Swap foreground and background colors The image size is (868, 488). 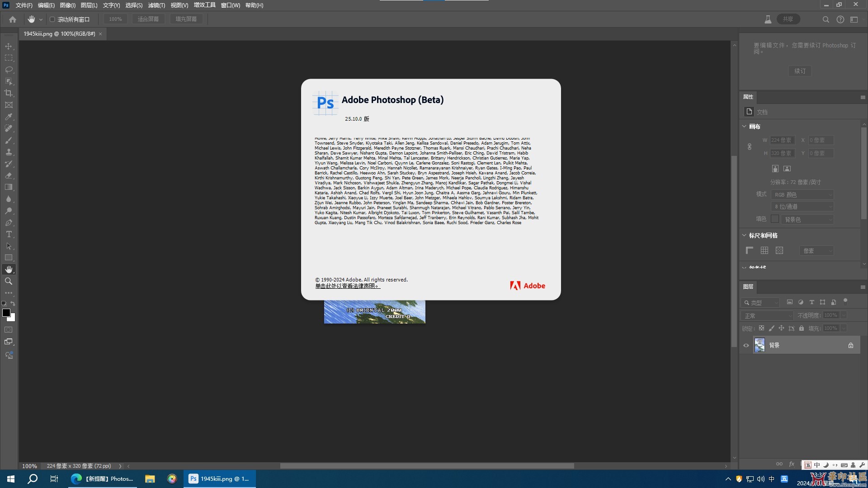[x=13, y=304]
